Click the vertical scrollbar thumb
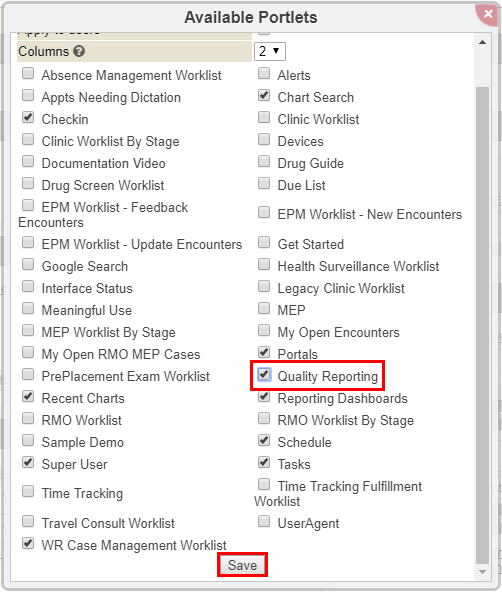Screen dimensions: 502x592 point(482,325)
